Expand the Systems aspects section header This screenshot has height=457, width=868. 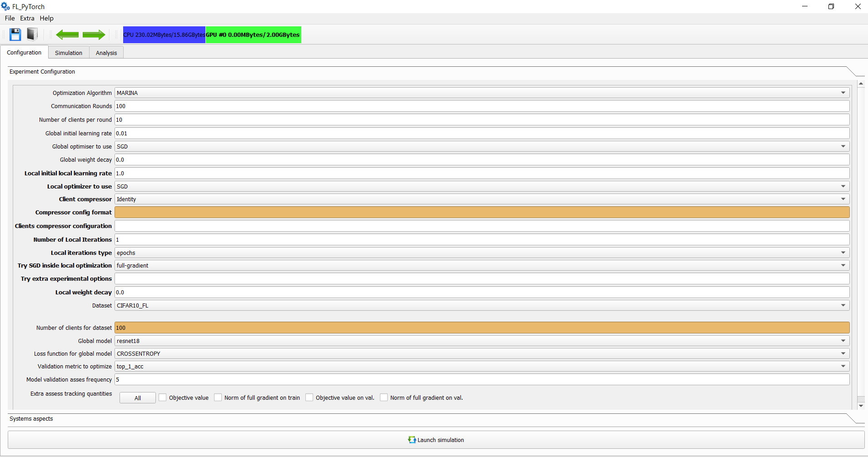tap(436, 419)
